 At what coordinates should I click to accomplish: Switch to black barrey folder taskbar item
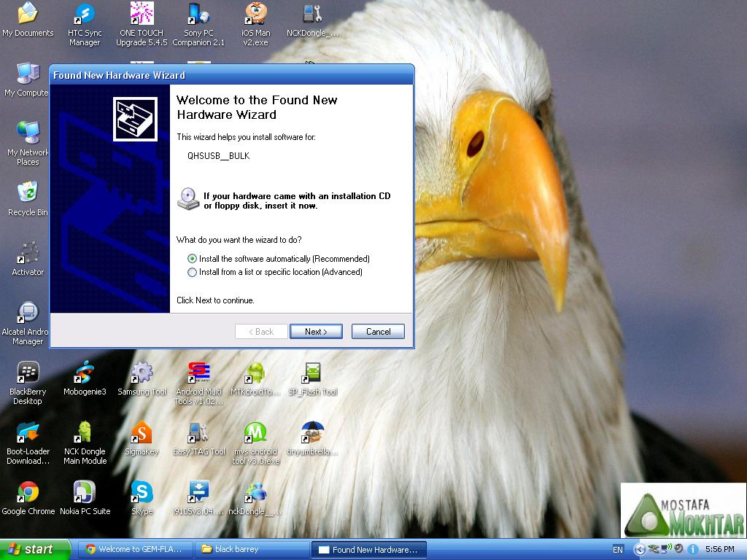click(252, 550)
